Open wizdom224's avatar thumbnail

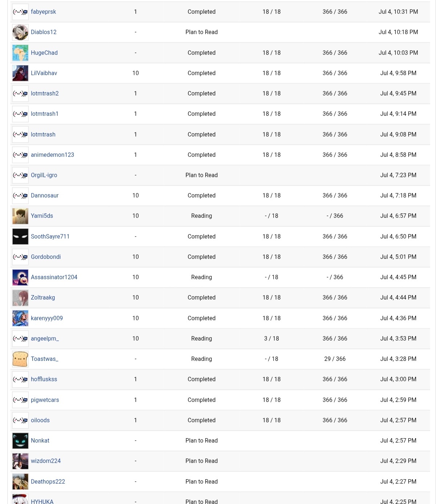(x=20, y=461)
